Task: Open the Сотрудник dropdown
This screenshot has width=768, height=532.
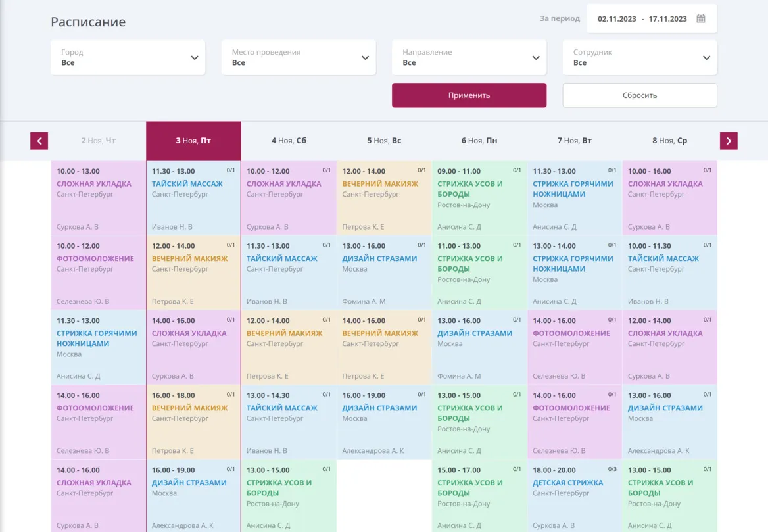Action: tap(640, 57)
